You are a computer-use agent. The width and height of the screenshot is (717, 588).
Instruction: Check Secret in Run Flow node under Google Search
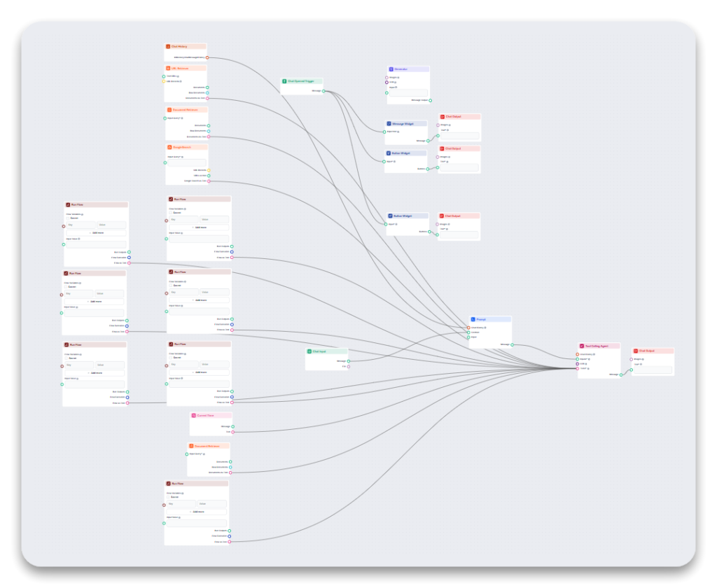point(170,212)
